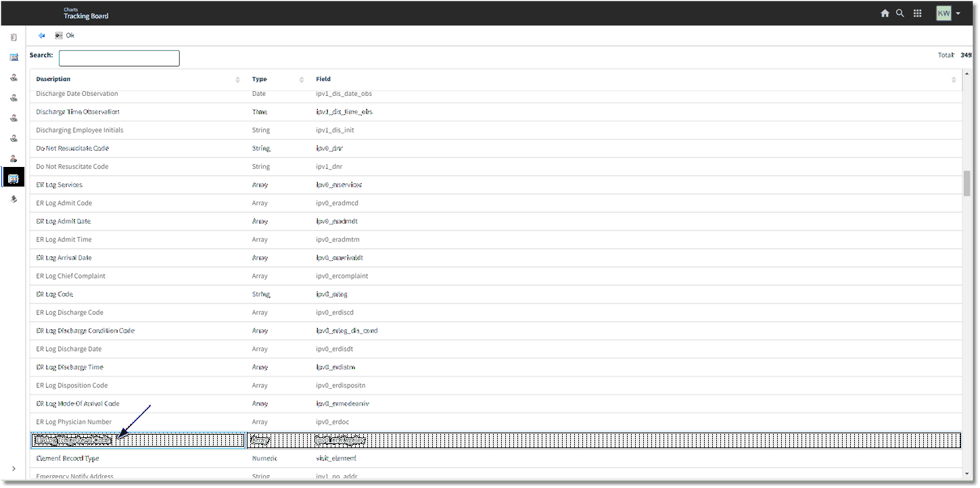The height and width of the screenshot is (488, 980).
Task: Open the clipboard icon in left sidebar
Action: (14, 37)
